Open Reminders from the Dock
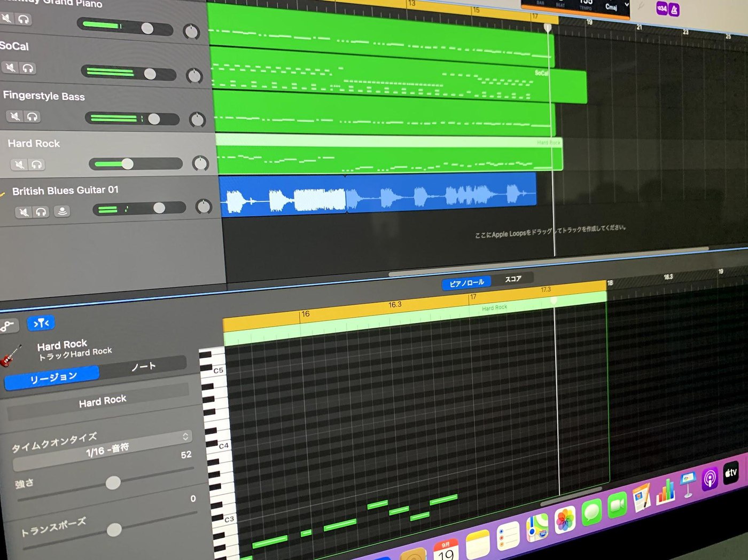This screenshot has width=748, height=560. point(508,536)
